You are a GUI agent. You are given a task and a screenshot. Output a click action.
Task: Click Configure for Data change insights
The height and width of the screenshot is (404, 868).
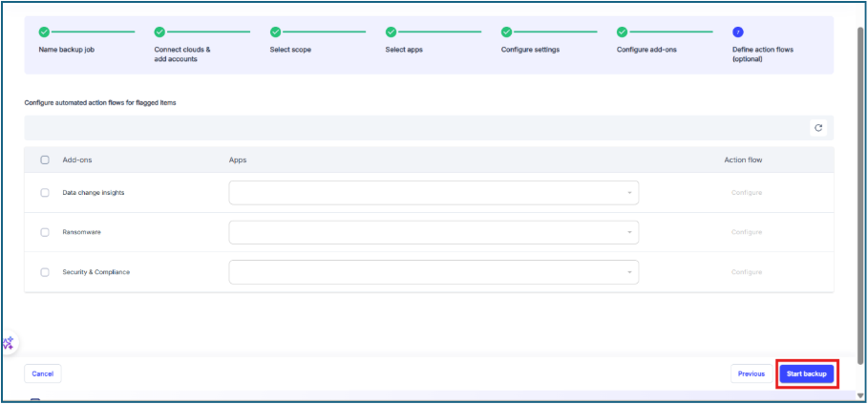pyautogui.click(x=747, y=193)
